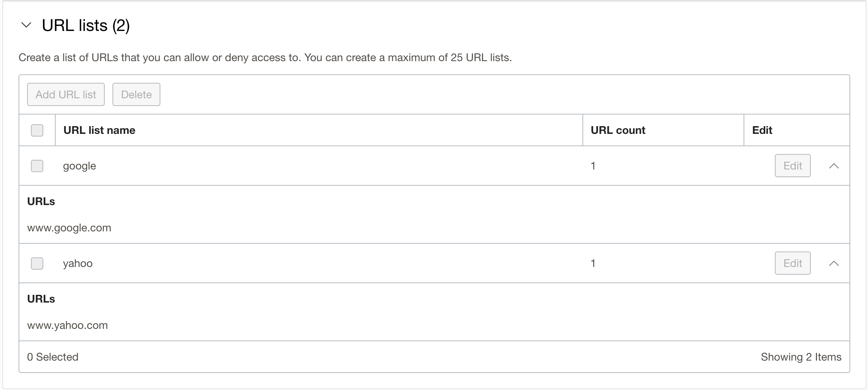Viewport: 868px width, 390px height.
Task: Select the yahoo list name
Action: (x=78, y=263)
